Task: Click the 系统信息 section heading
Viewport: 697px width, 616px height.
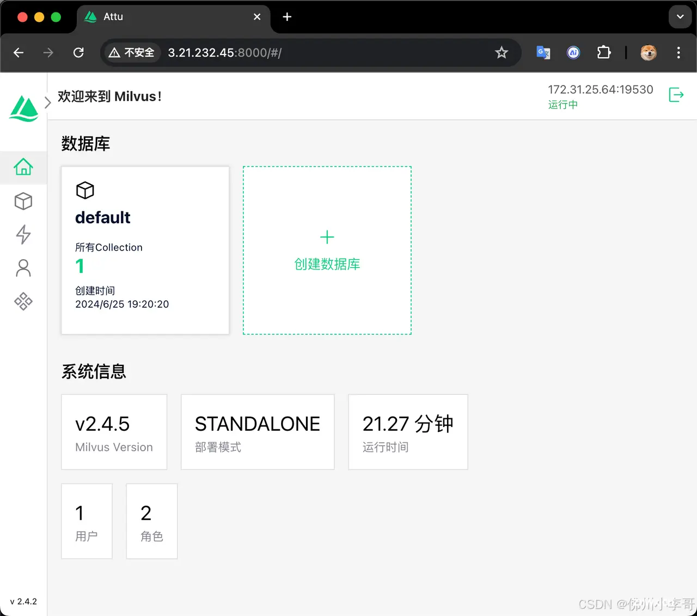Action: click(x=94, y=371)
